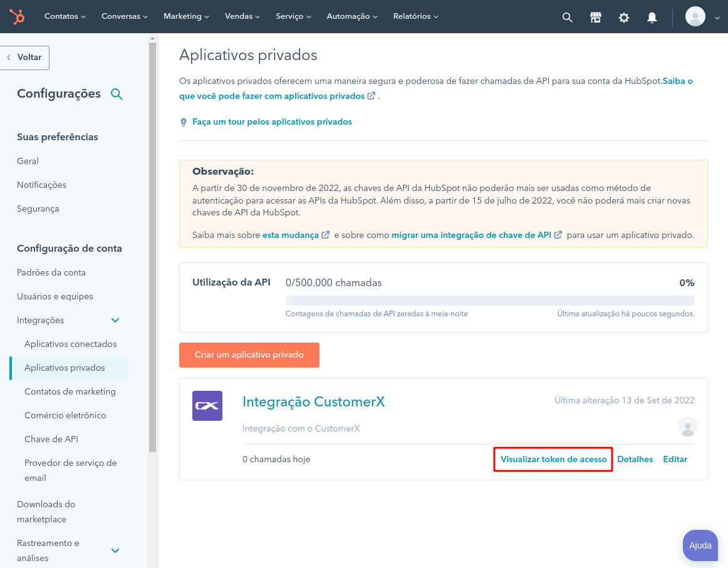Open the user avatar account menu
Image resolution: width=728 pixels, height=568 pixels.
click(x=695, y=17)
